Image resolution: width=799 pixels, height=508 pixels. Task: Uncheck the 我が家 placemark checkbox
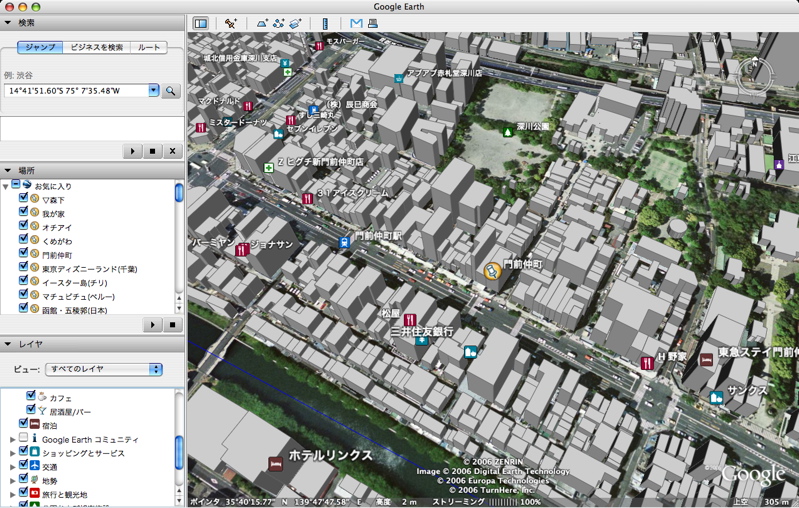pos(23,211)
